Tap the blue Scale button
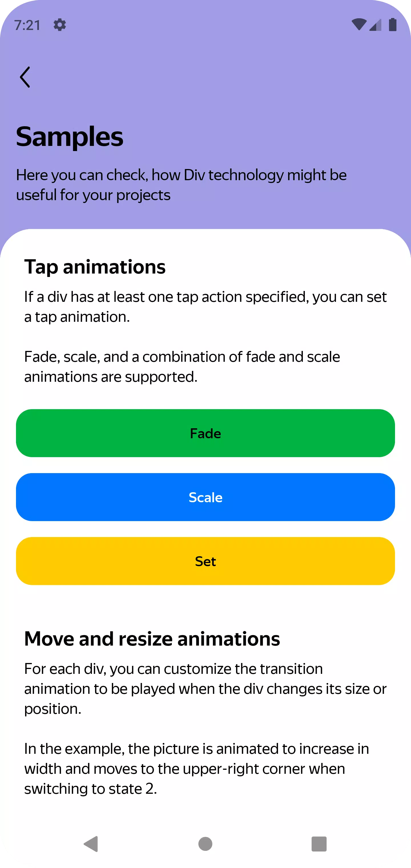411x868 pixels. coord(205,497)
